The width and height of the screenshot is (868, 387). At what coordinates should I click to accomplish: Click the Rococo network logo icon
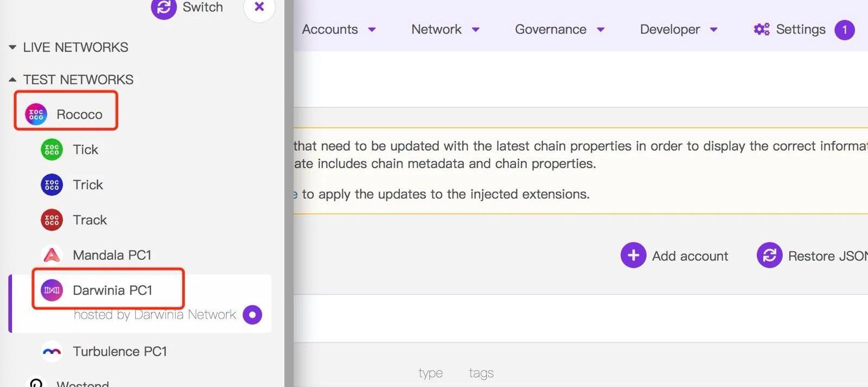tap(36, 114)
